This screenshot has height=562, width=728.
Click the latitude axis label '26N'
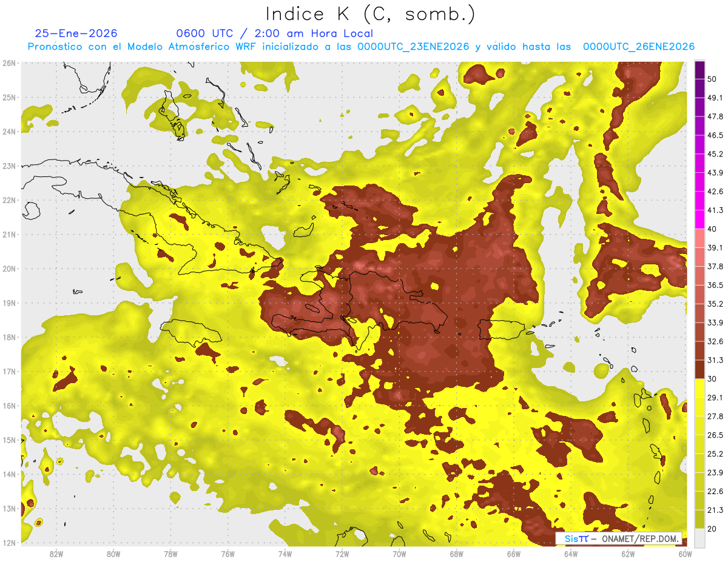tap(9, 63)
